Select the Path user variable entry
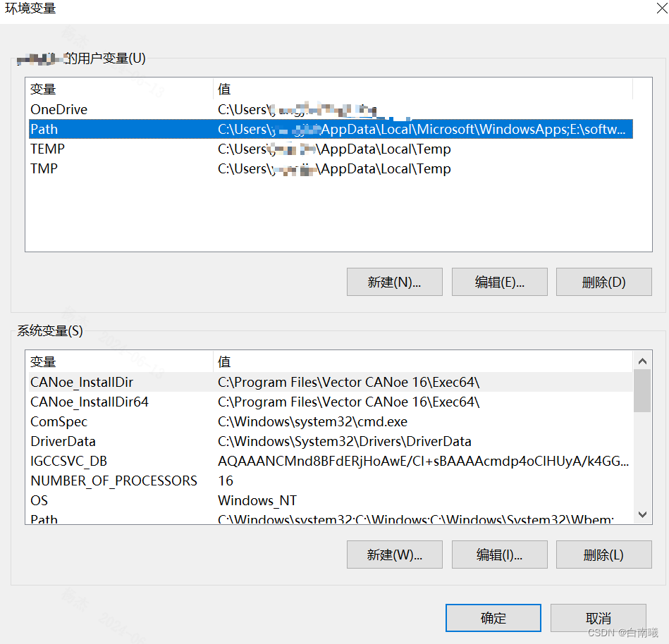This screenshot has height=644, width=669. 106,129
